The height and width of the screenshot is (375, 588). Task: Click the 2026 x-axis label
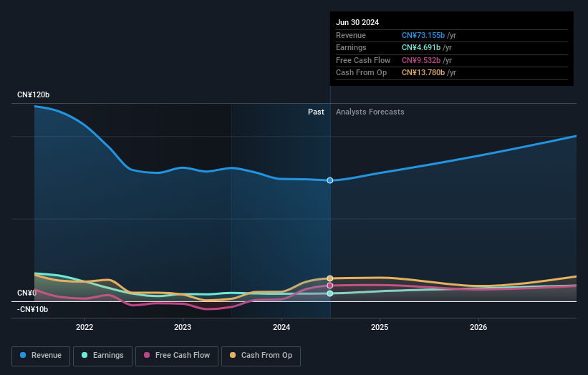[478, 327]
